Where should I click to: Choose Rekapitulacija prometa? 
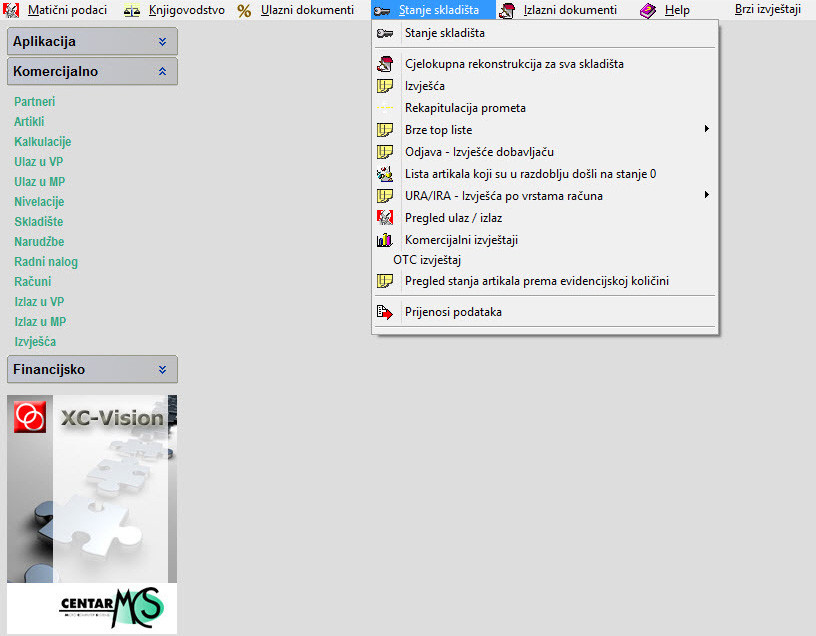(545, 108)
